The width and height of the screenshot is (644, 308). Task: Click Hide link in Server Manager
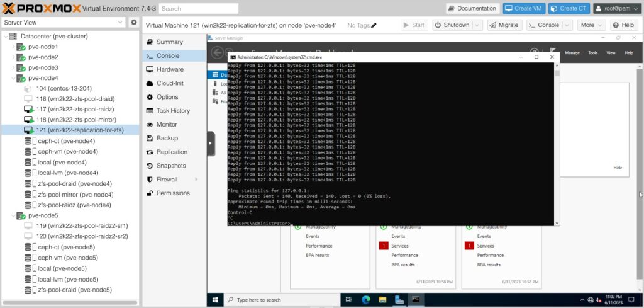click(x=618, y=168)
